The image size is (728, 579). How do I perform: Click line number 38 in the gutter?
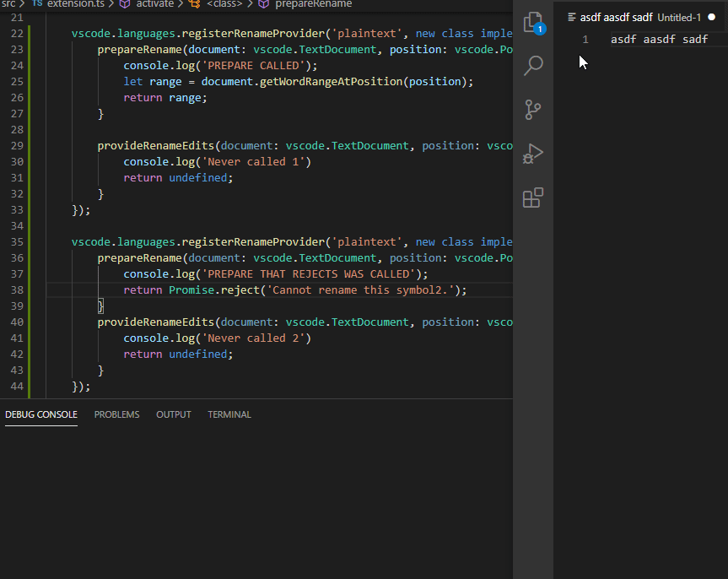tap(17, 290)
